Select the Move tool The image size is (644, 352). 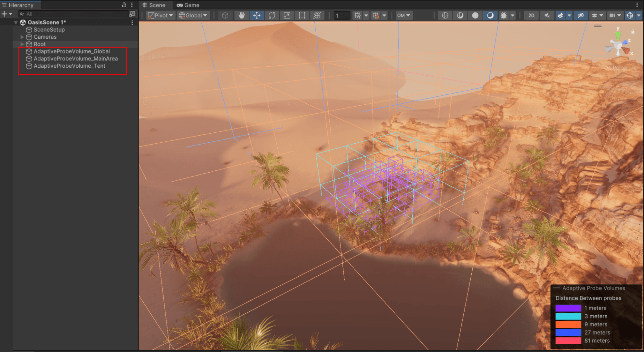(x=257, y=15)
